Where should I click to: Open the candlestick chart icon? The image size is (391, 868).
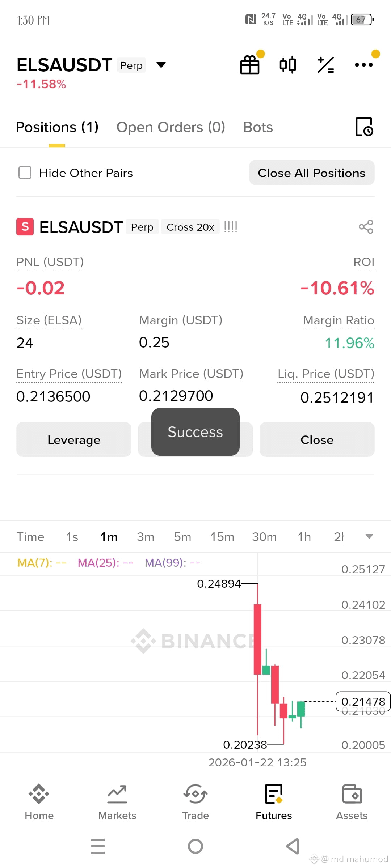tap(288, 65)
